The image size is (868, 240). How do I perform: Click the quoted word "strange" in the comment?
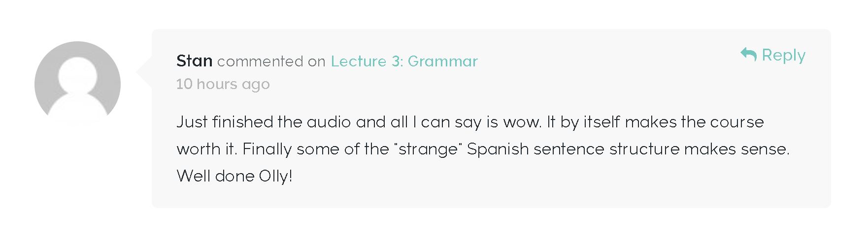(x=428, y=149)
